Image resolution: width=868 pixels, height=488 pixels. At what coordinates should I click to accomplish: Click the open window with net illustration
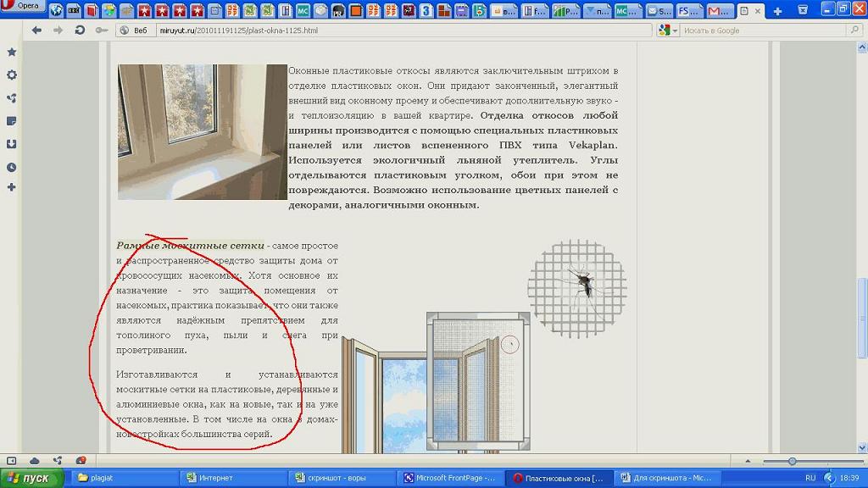(436, 383)
